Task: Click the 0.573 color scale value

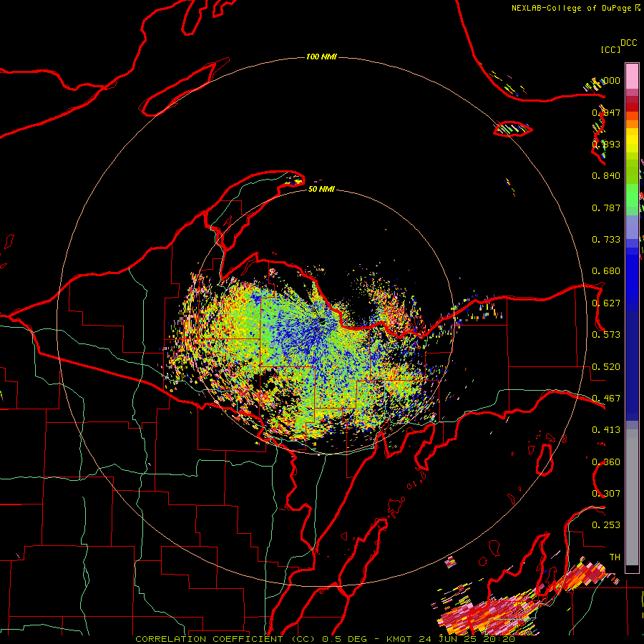Action: click(x=606, y=335)
